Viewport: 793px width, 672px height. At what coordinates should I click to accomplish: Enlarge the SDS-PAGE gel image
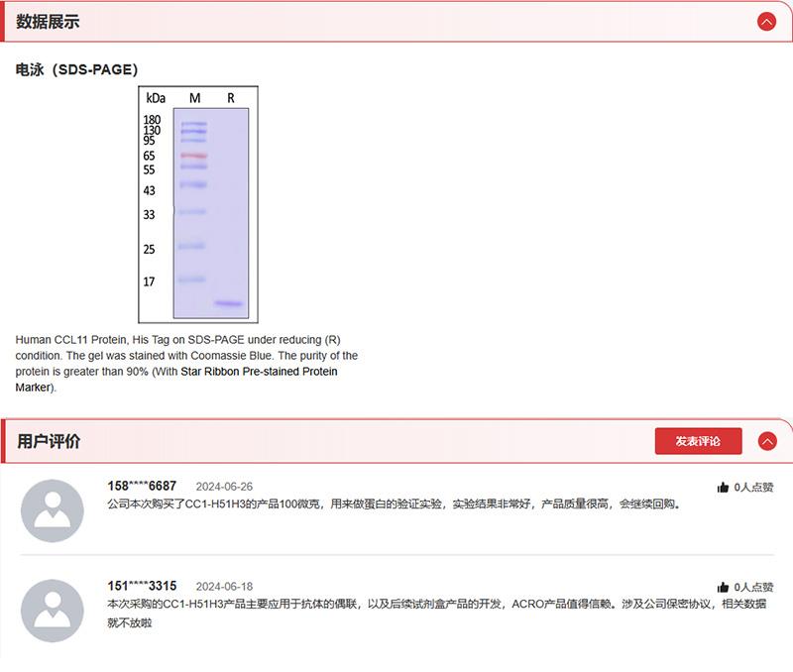(198, 203)
